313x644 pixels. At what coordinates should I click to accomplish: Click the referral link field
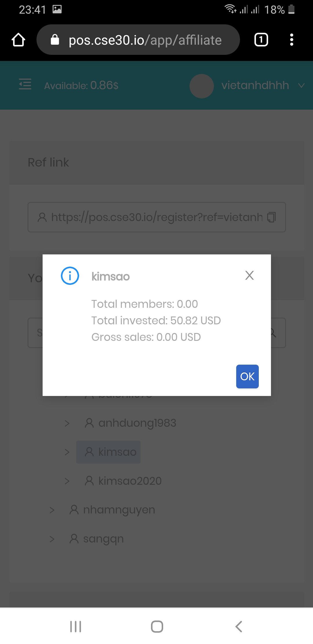point(151,217)
